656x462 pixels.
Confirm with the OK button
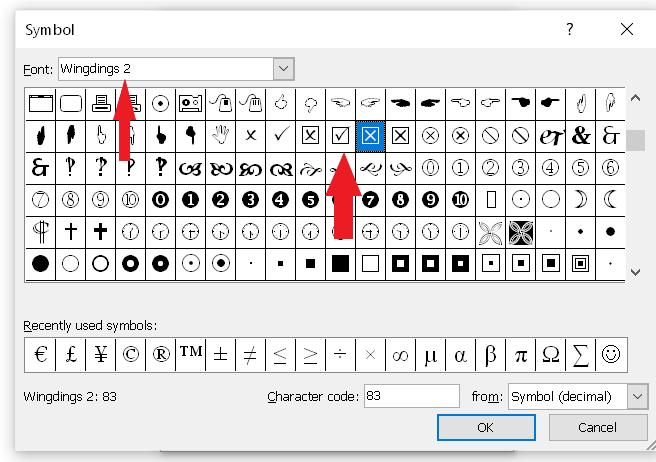point(486,427)
